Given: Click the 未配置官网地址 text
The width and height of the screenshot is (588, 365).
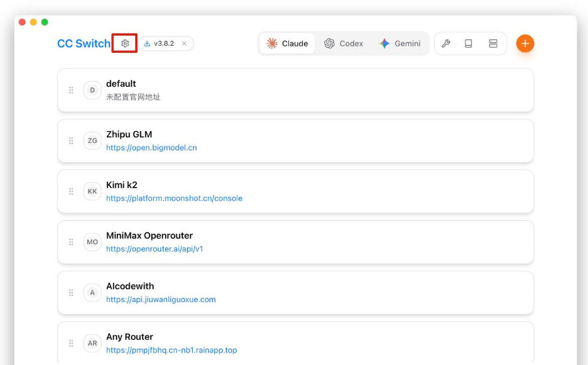Looking at the screenshot, I should pos(133,97).
